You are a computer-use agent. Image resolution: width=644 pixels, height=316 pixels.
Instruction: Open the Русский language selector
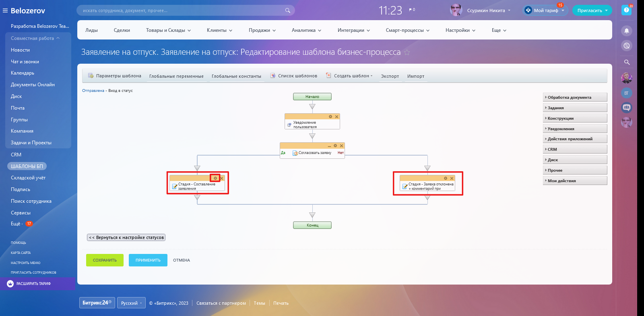point(132,303)
